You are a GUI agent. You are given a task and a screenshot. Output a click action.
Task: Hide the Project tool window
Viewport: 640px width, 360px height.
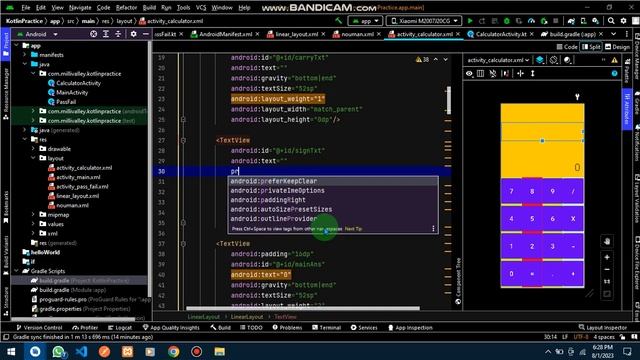click(x=145, y=34)
